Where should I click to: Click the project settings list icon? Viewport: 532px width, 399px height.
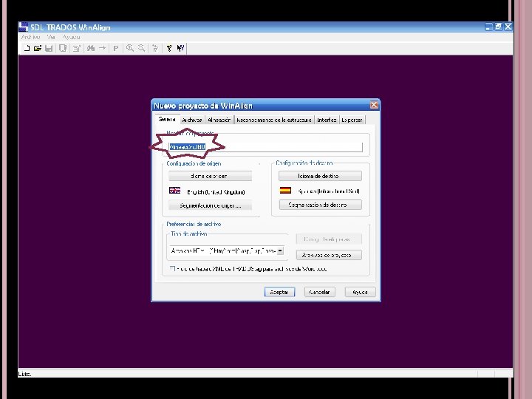click(x=76, y=48)
